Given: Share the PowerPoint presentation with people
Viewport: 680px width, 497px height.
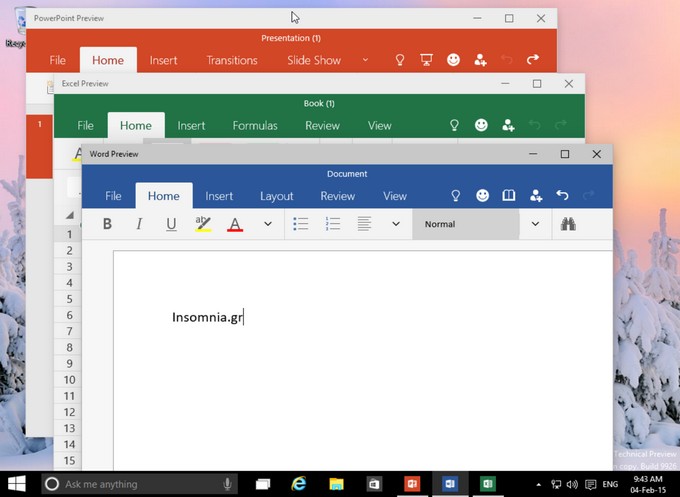Looking at the screenshot, I should 480,60.
